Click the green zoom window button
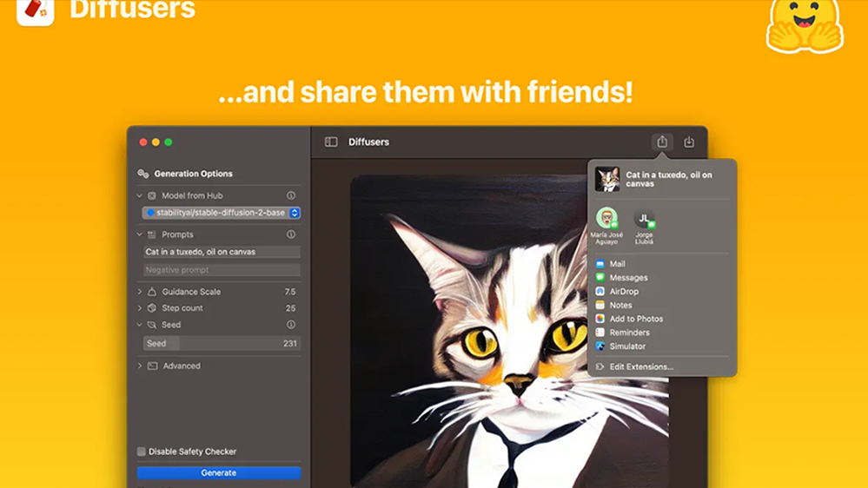This screenshot has width=868, height=488. pyautogui.click(x=169, y=142)
